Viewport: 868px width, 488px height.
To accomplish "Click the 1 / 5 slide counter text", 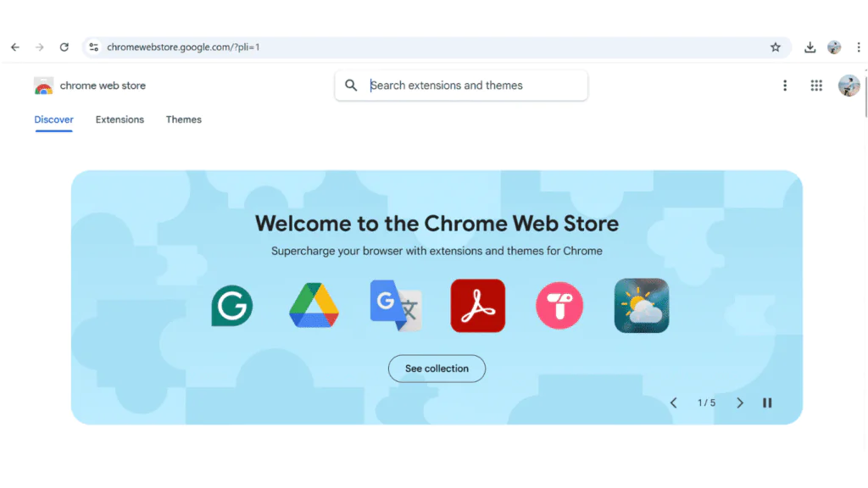I will (x=706, y=402).
